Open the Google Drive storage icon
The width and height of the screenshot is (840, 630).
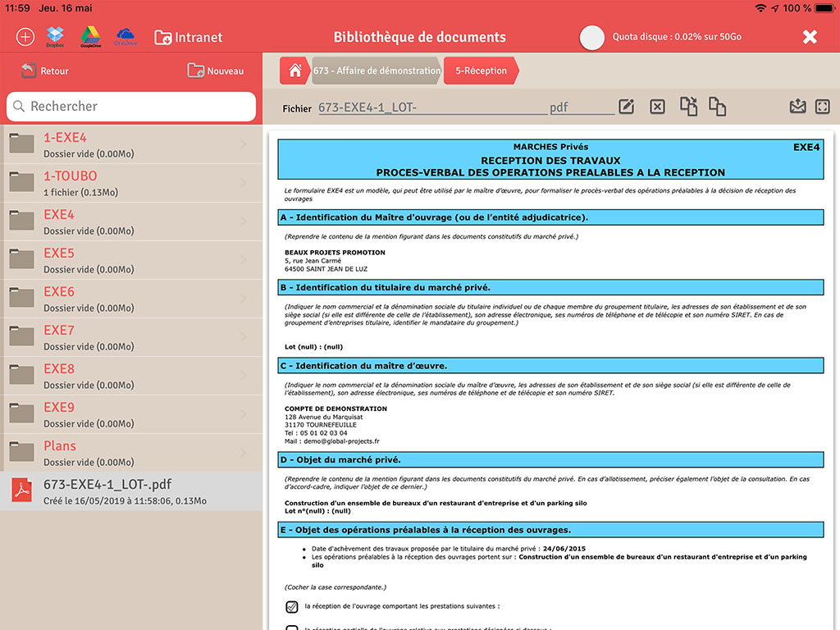[90, 36]
